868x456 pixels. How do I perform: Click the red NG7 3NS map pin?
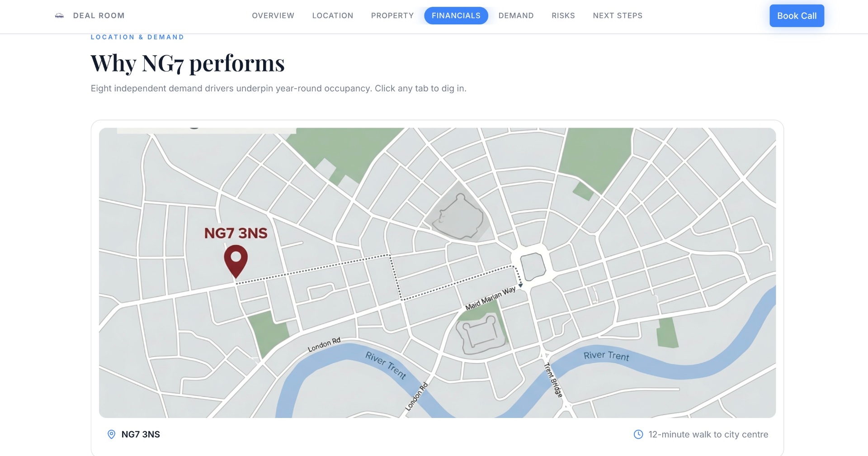(236, 261)
